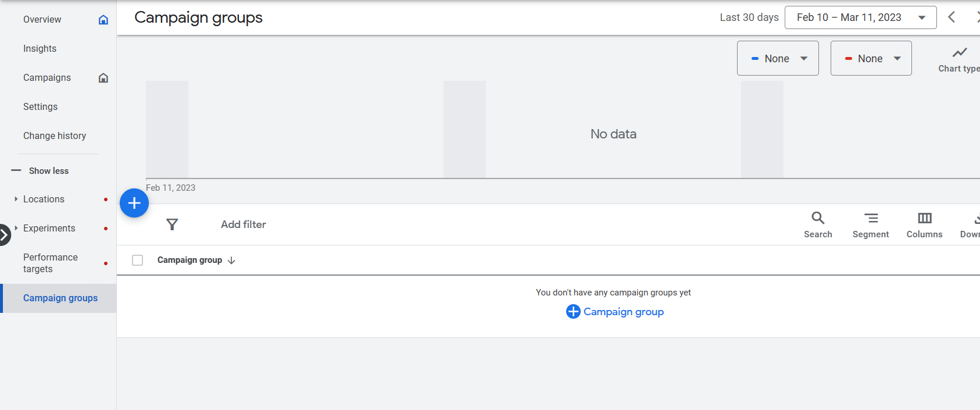Open the blue None metric dropdown
The height and width of the screenshot is (410, 980).
click(778, 58)
